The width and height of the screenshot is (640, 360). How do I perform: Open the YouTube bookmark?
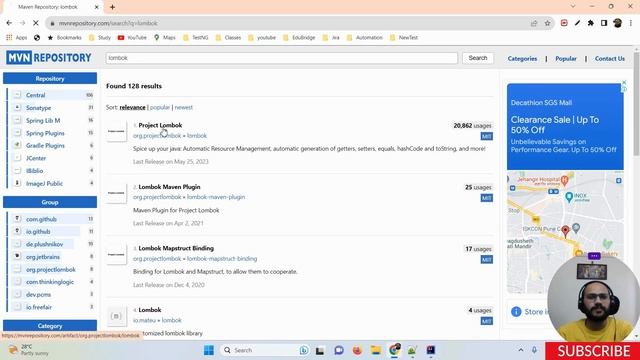tap(132, 38)
